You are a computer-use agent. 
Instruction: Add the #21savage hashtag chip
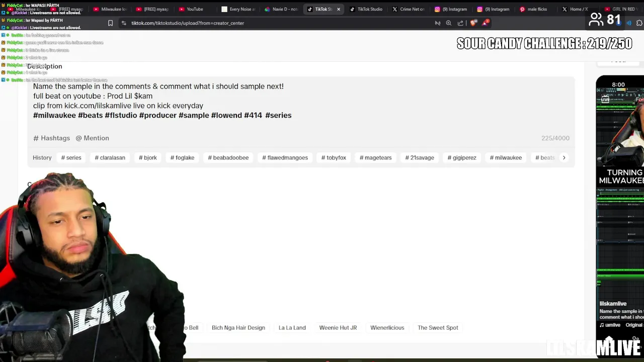tap(420, 157)
